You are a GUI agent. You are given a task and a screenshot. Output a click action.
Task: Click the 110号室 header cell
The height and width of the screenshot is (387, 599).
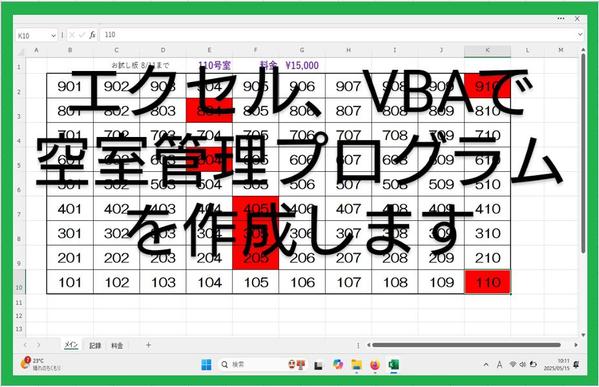215,65
